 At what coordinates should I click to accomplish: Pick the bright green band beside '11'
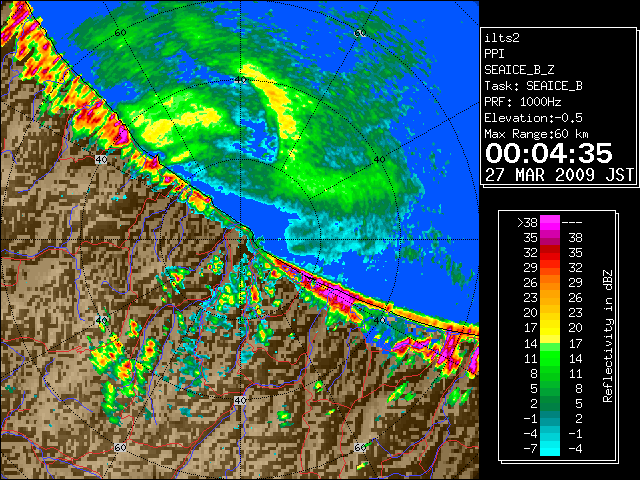550,358
